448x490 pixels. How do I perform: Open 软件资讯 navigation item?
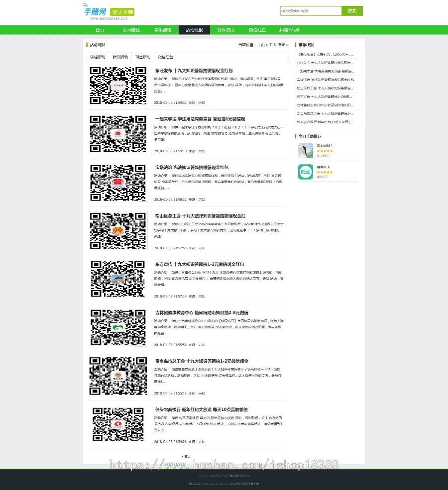225,30
